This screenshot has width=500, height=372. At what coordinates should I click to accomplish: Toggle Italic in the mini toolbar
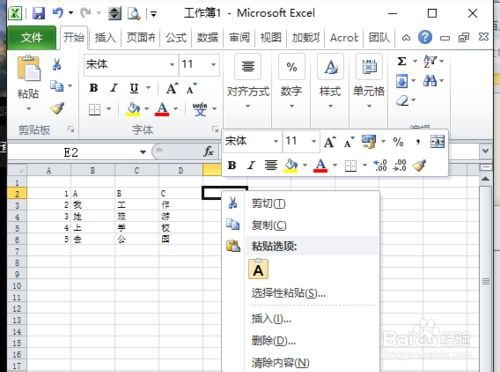tap(251, 165)
